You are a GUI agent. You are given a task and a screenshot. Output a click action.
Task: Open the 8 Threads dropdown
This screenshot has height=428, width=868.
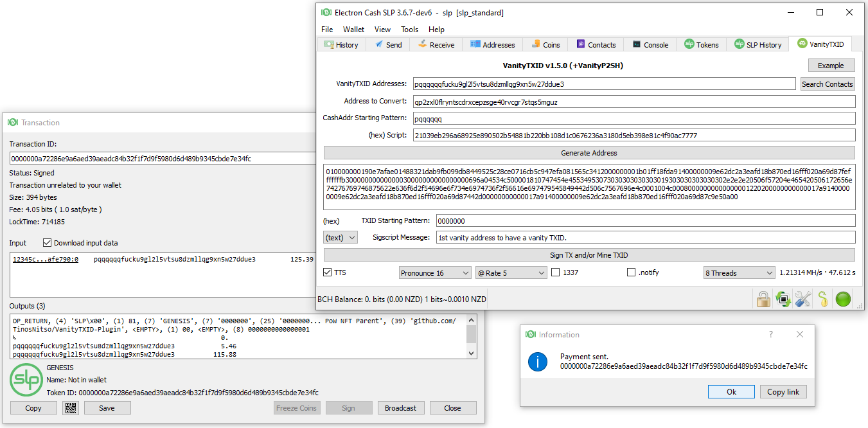point(739,272)
